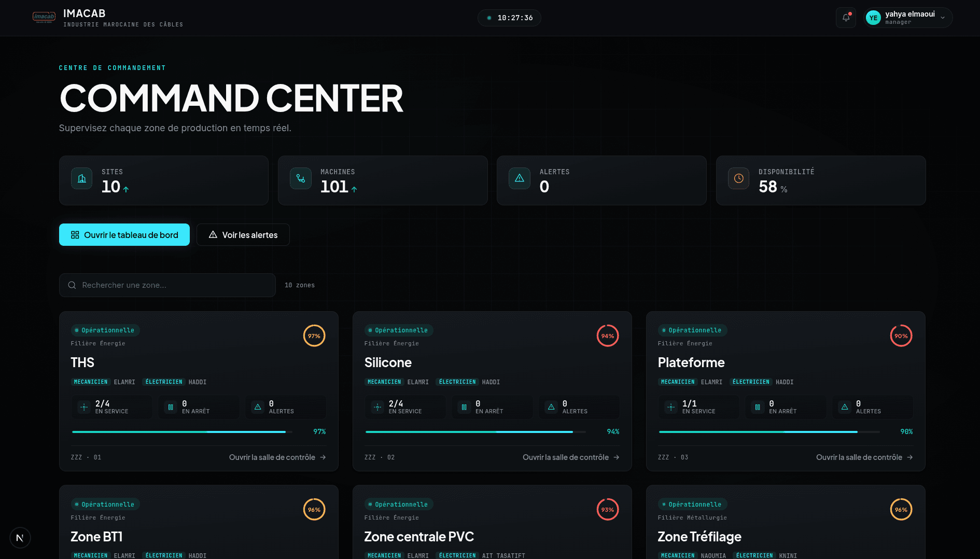The image size is (980, 559).
Task: Focus the Rechercher une zone search field
Action: coord(167,285)
